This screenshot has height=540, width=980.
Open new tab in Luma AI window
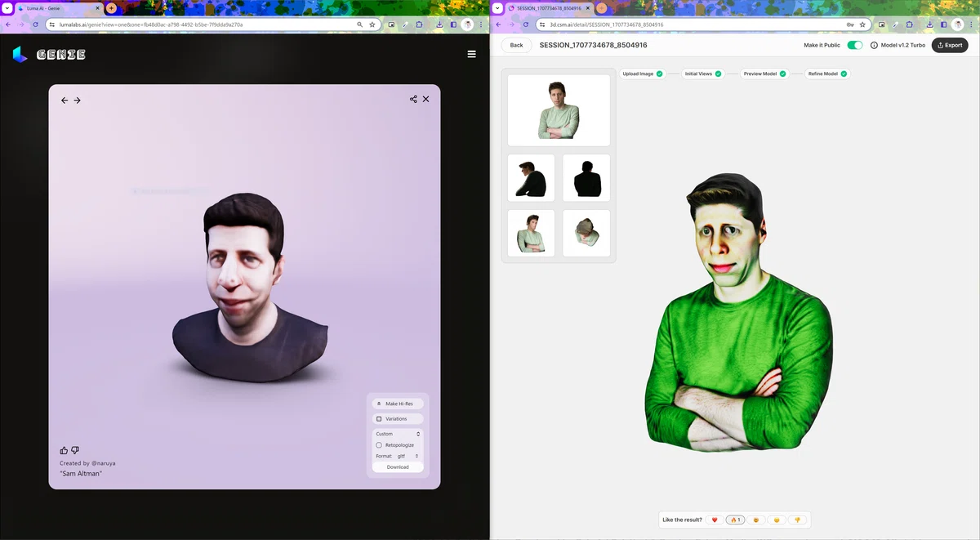[x=111, y=8]
